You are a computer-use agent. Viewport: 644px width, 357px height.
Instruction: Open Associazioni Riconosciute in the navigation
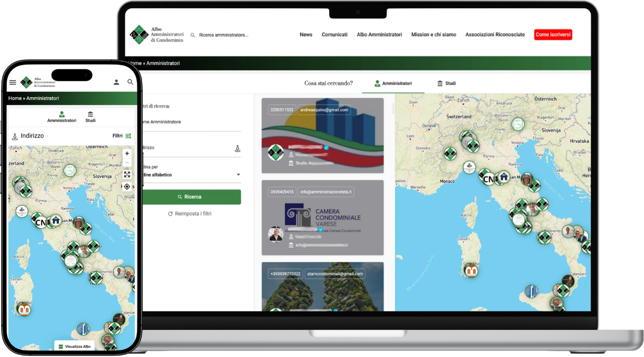pyautogui.click(x=495, y=35)
